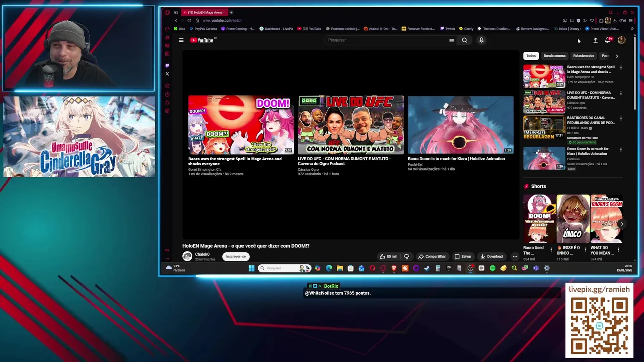Viewport: 644px width, 362px height.
Task: Click the YouTube search magnifier button
Action: click(x=464, y=40)
